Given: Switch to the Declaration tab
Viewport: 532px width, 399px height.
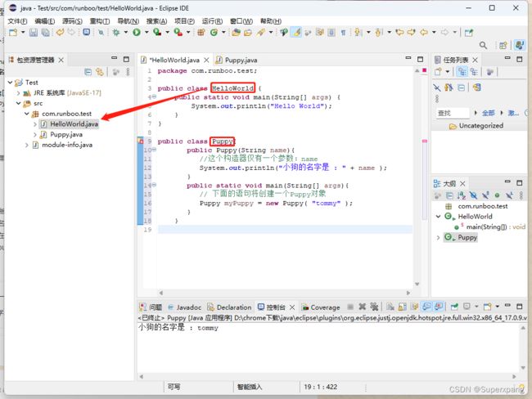Looking at the screenshot, I should tap(230, 307).
